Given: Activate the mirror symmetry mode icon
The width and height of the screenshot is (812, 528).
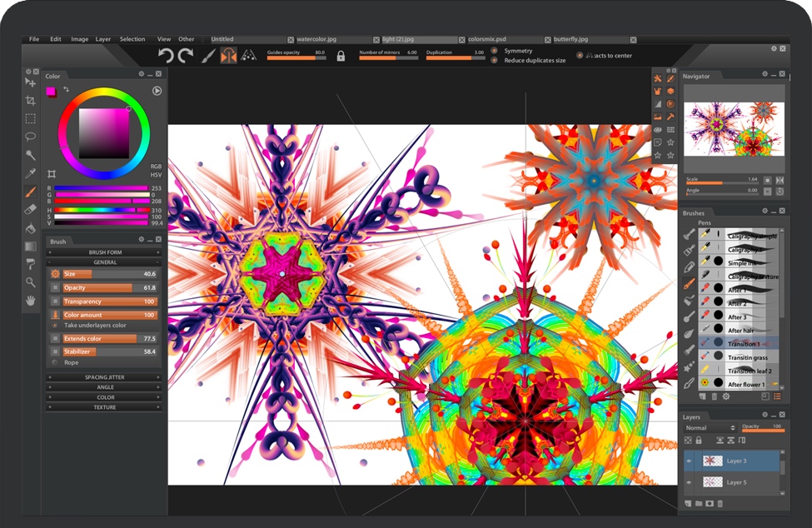Looking at the screenshot, I should [228, 56].
